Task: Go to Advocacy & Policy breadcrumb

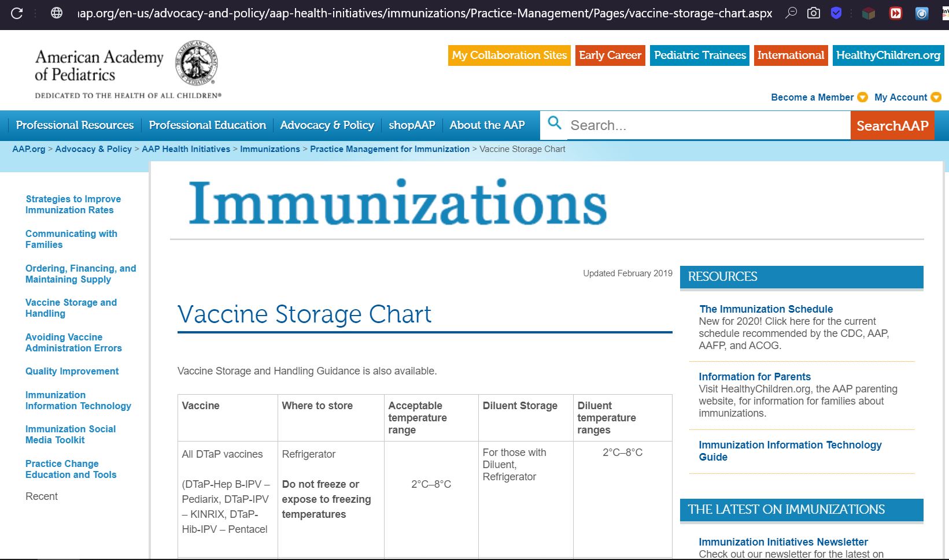Action: (93, 149)
